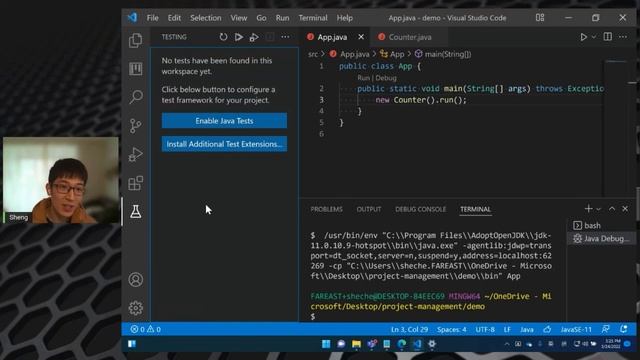Click Ln 3, Col 29 in status bar
The height and width of the screenshot is (360, 640).
(x=409, y=329)
